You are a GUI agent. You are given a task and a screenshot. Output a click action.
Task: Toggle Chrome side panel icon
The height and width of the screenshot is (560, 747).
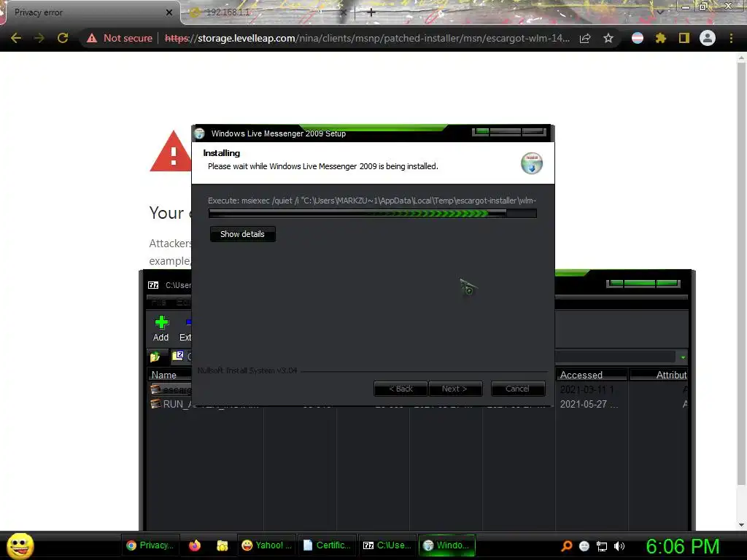click(684, 38)
